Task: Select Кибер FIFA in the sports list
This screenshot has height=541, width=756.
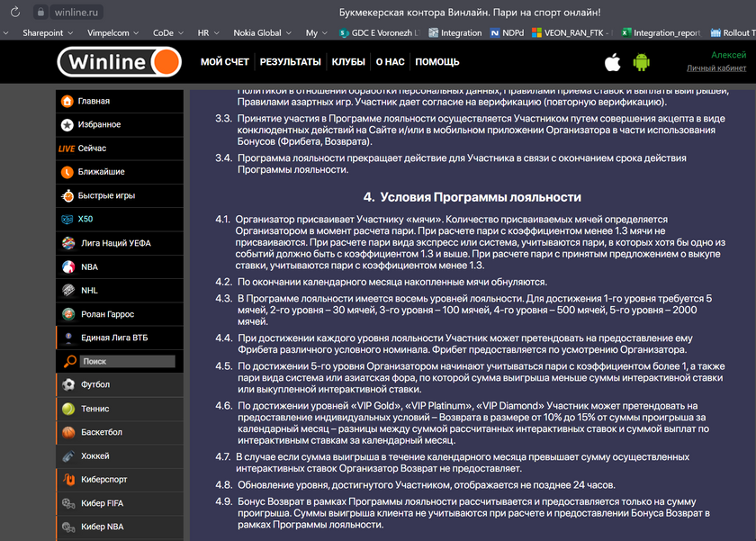Action: [x=120, y=503]
